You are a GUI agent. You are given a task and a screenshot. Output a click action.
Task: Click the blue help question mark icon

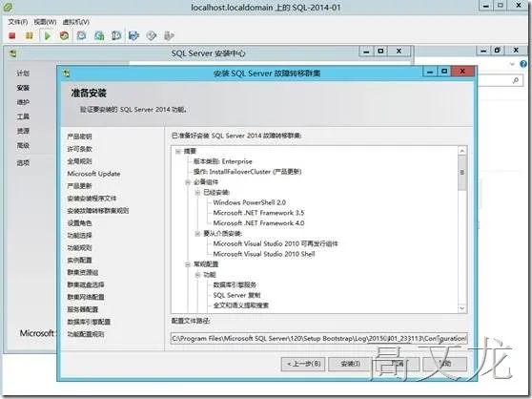523,64
